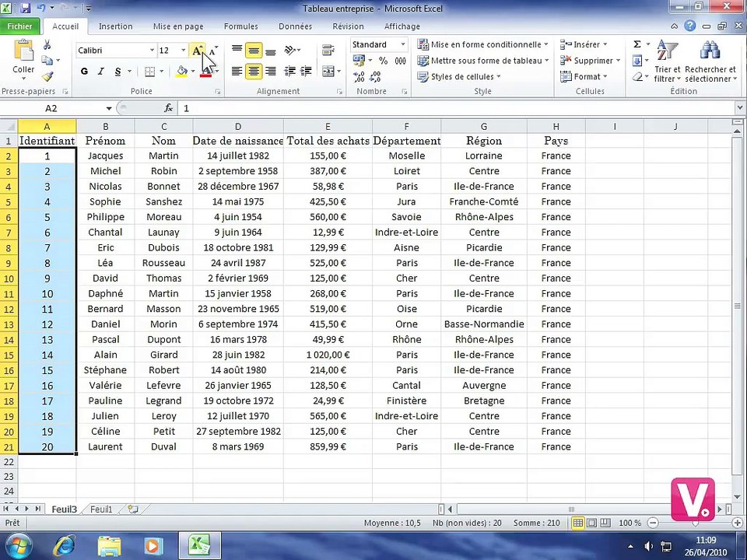Switch to the Révision tab

(x=349, y=26)
